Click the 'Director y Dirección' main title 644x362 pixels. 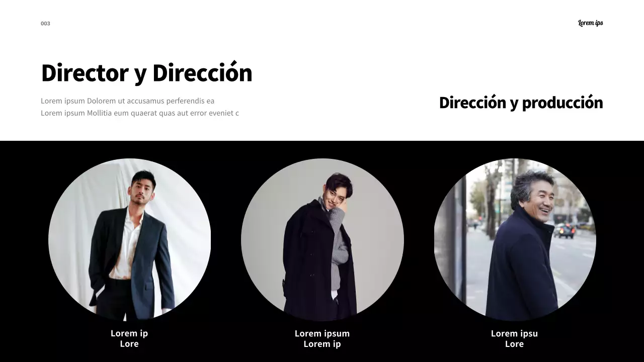(x=146, y=73)
